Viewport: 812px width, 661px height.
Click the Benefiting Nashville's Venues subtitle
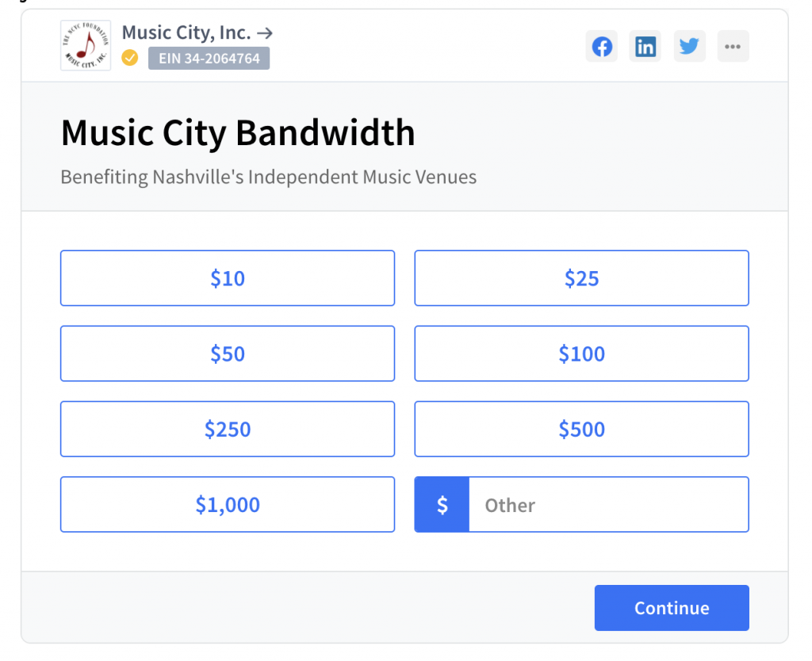(x=269, y=177)
